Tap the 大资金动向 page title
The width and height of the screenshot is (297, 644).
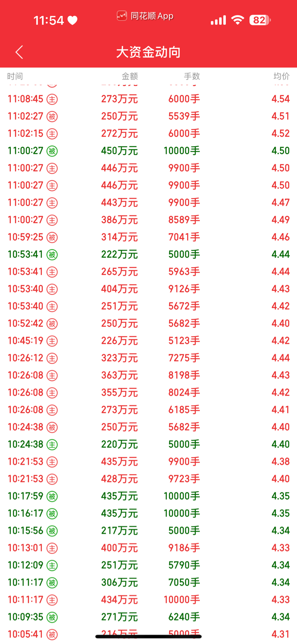[x=148, y=52]
